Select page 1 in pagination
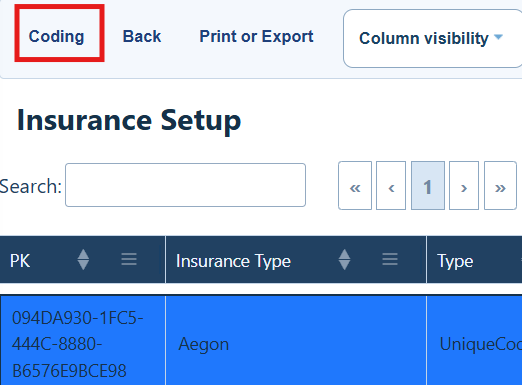 (428, 186)
